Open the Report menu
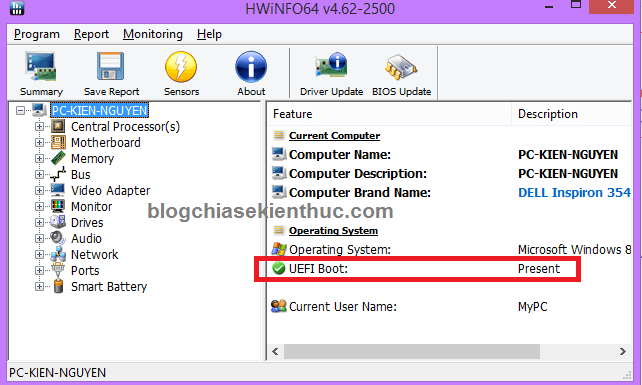Image resolution: width=642 pixels, height=385 pixels. [x=91, y=34]
